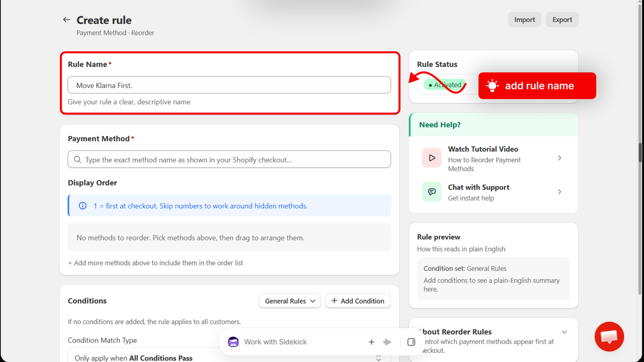Click the info icon in the display order notice

[x=83, y=206]
